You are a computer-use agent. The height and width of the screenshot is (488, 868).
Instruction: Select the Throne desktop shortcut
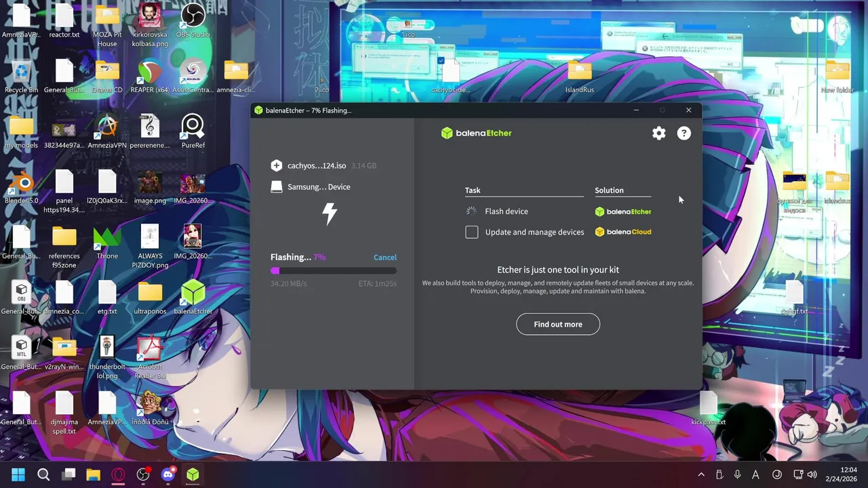[107, 243]
